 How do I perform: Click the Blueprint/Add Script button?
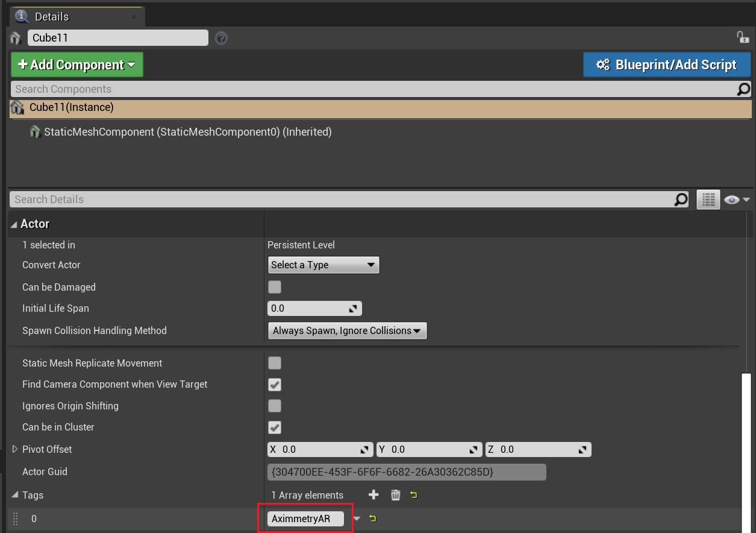[667, 65]
